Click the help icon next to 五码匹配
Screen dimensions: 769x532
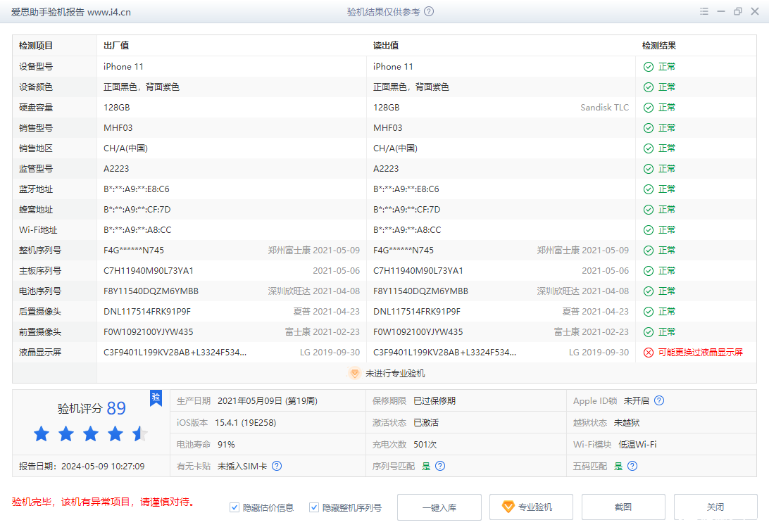click(632, 466)
